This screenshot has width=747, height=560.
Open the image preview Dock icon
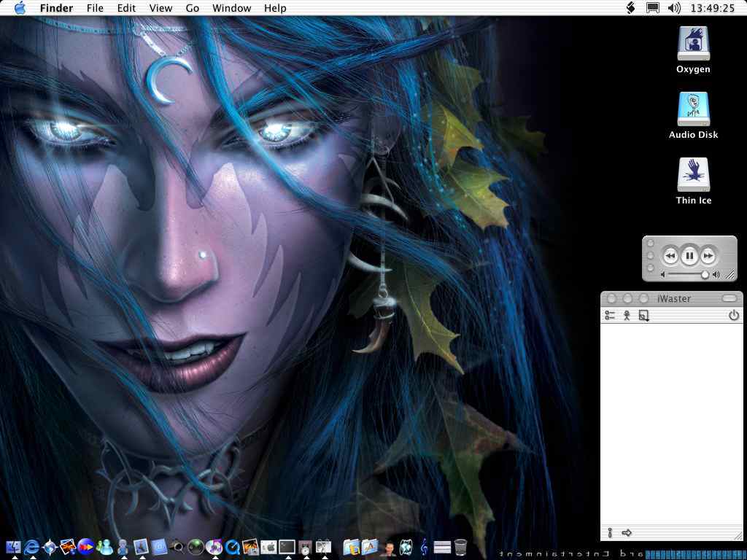coord(250,547)
